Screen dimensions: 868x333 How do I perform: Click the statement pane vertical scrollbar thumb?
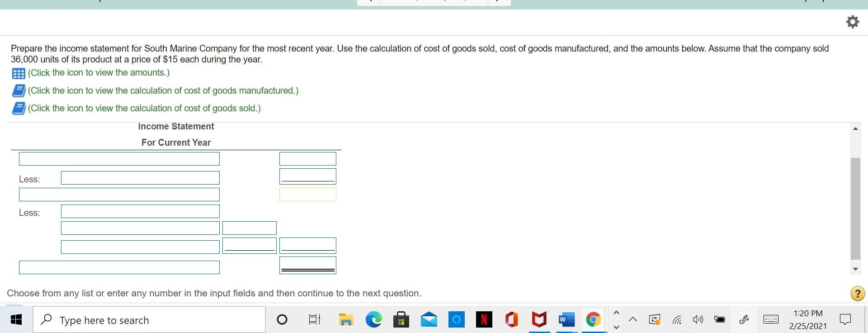[x=855, y=209]
